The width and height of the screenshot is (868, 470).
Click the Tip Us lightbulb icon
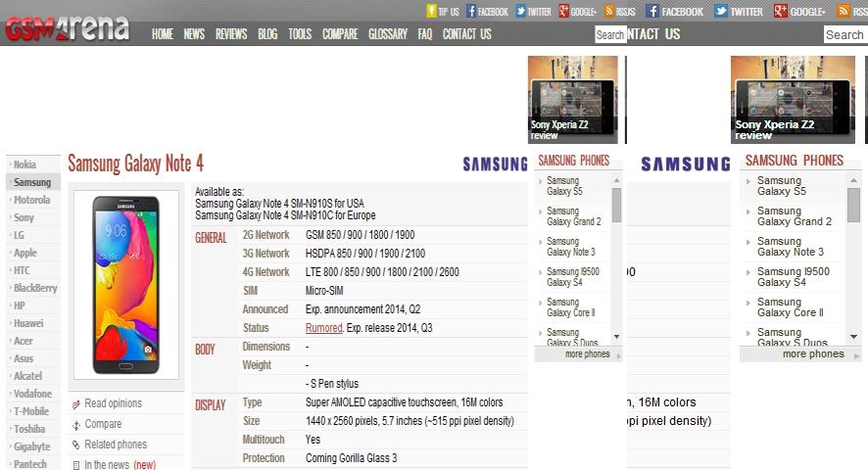431,11
